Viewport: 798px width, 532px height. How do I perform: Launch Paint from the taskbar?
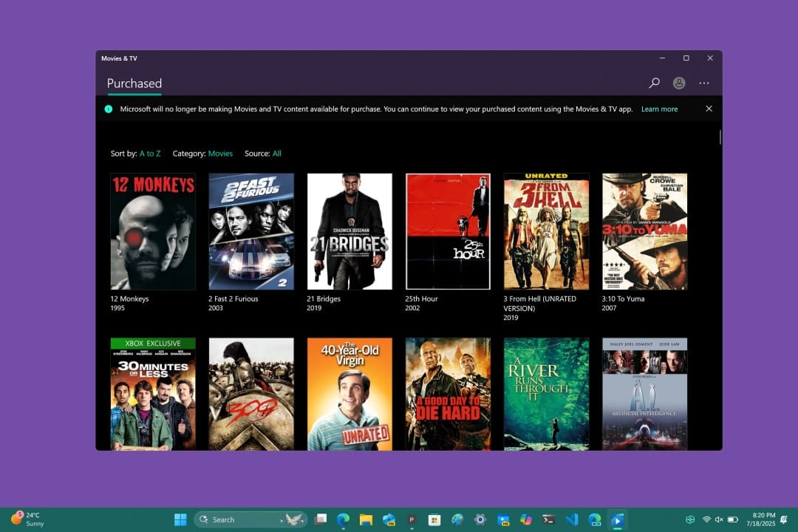coord(458,519)
